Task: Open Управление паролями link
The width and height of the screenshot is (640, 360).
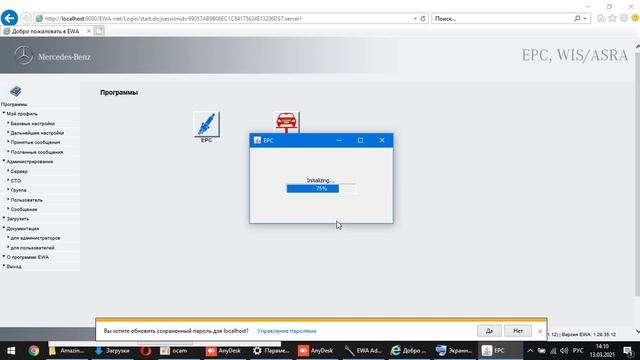Action: 287,331
